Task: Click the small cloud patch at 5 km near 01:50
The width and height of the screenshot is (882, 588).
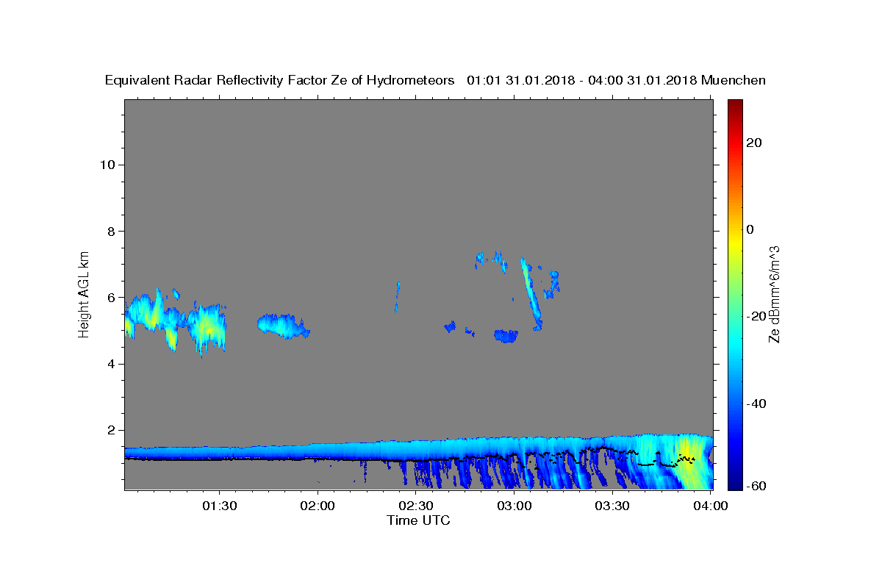Action: (283, 326)
